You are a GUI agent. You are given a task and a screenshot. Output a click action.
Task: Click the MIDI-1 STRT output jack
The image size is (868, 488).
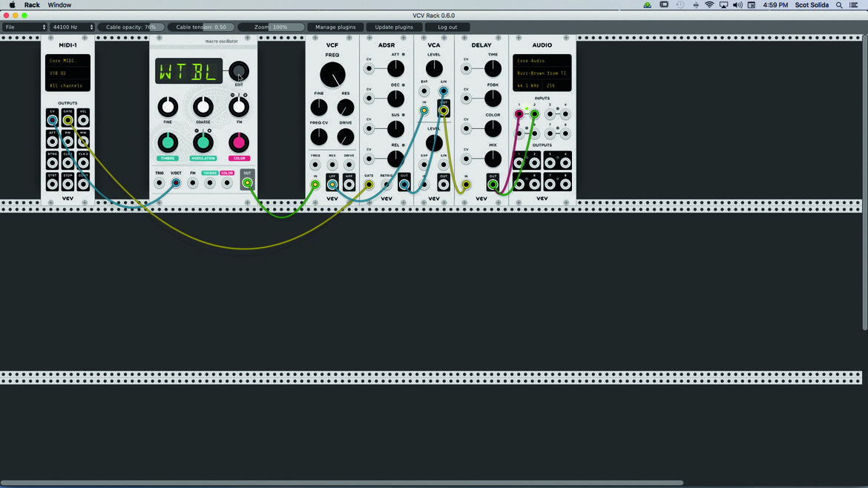52,184
